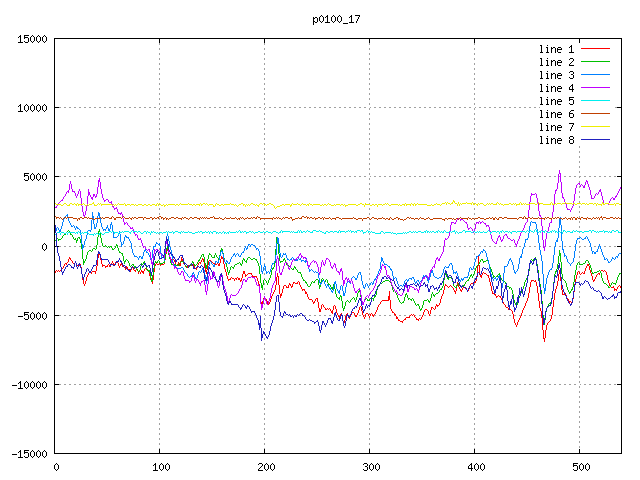This screenshot has width=640, height=480.
Task: Select the 'line 6' legend label
Action: (x=556, y=114)
